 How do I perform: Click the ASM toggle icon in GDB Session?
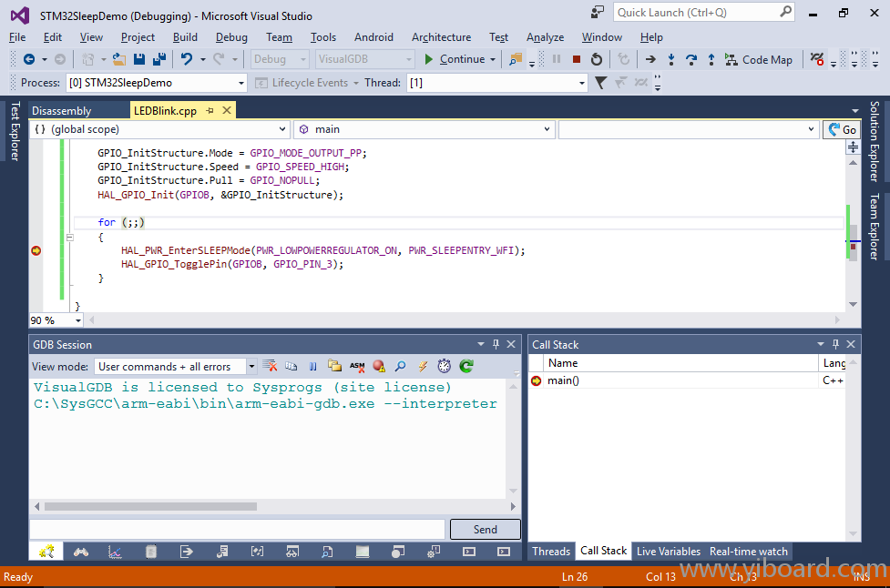pyautogui.click(x=357, y=366)
